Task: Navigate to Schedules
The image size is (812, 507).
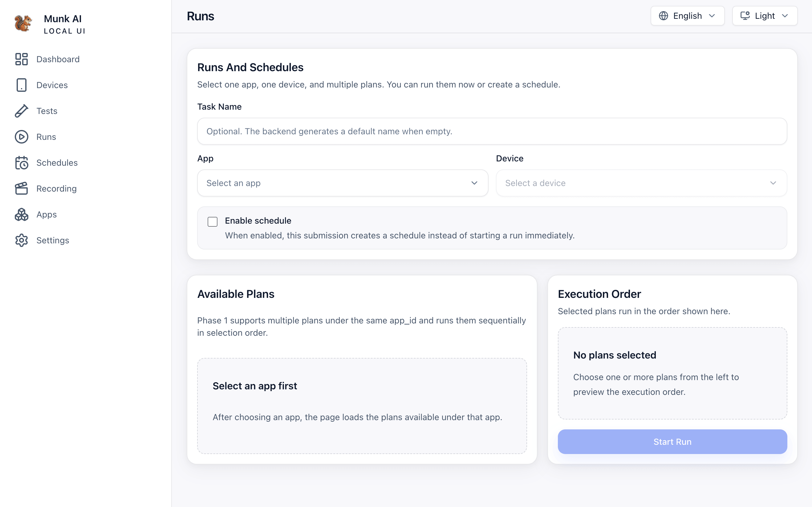Action: (x=57, y=163)
